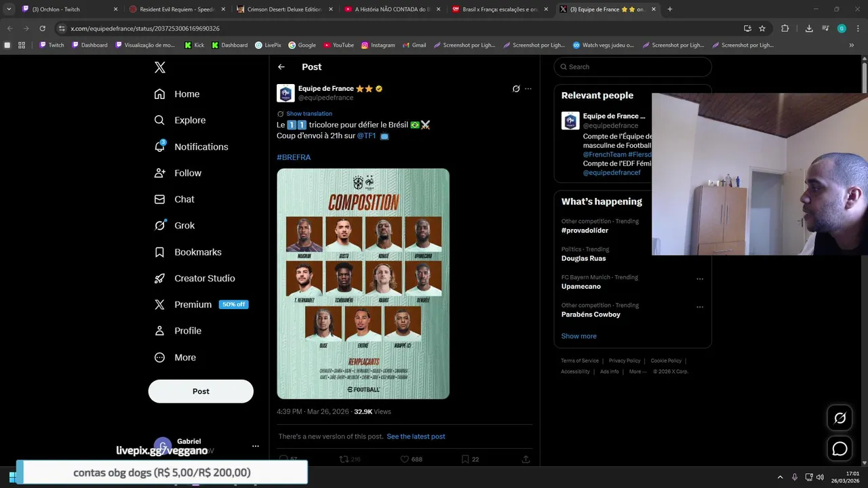The image size is (868, 488).
Task: Open Grok in the sidebar
Action: (x=174, y=226)
